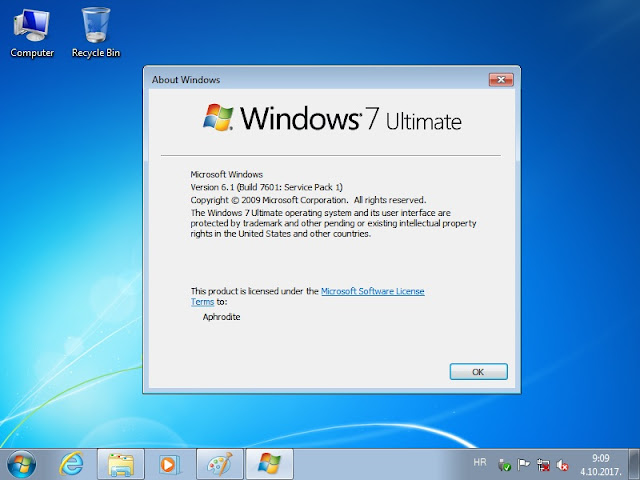The image size is (640, 480).
Task: Click the Copyright 2009 Microsoft Corporation line
Action: pos(308,200)
